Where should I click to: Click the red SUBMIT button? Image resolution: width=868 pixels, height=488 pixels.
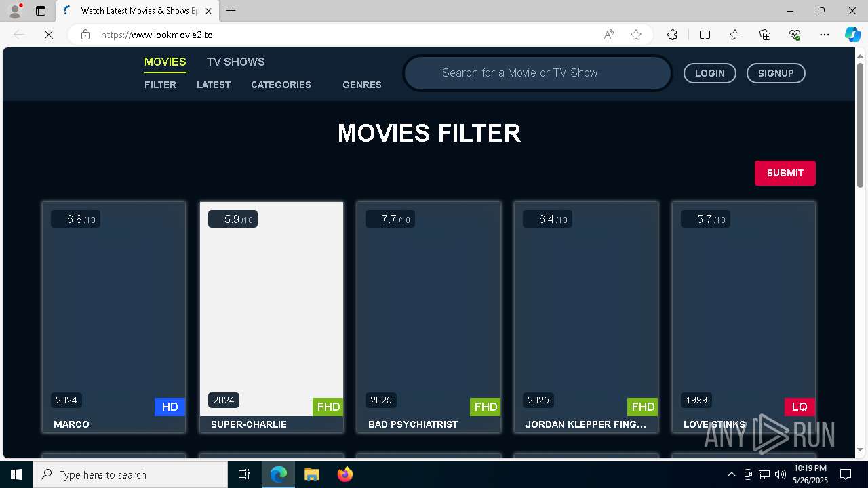785,173
